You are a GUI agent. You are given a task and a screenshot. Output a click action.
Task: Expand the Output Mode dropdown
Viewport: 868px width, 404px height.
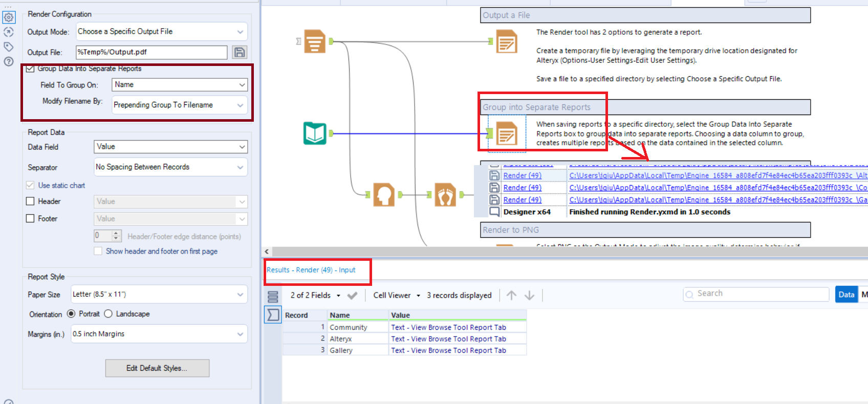162,32
